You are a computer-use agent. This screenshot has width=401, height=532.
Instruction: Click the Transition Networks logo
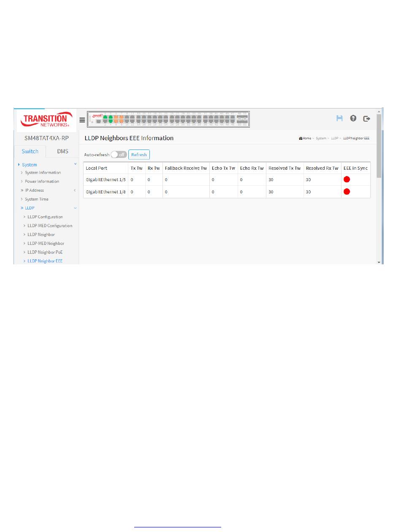click(45, 120)
